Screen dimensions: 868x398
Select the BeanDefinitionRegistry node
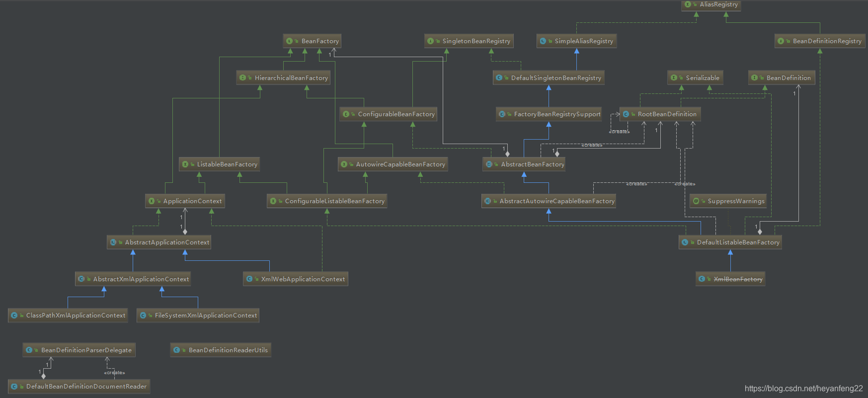pyautogui.click(x=820, y=41)
